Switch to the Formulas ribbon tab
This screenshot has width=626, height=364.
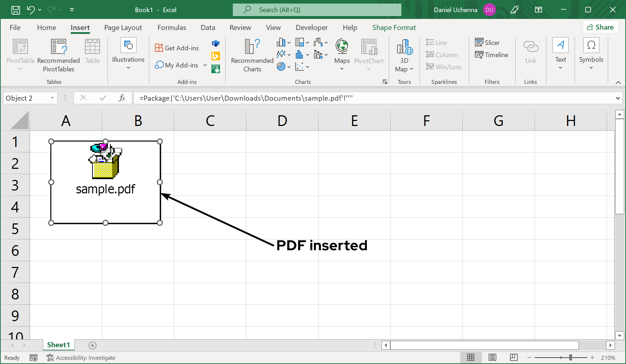click(172, 27)
